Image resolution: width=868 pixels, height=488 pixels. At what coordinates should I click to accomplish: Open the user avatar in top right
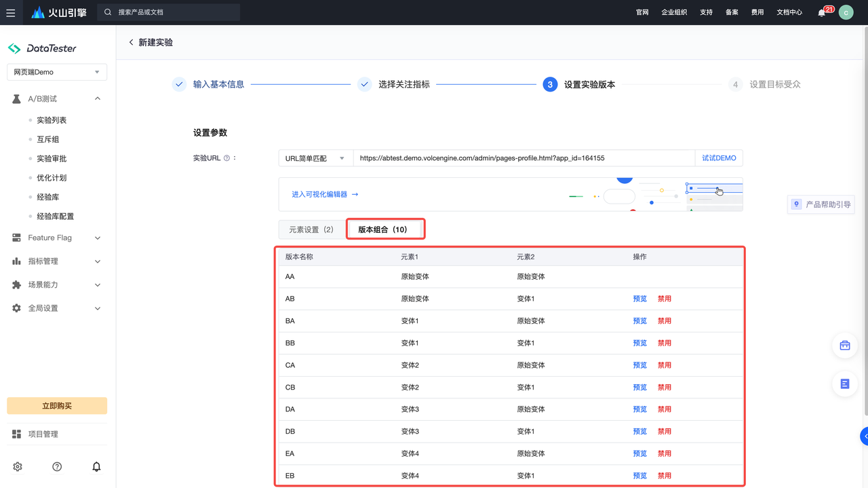846,12
